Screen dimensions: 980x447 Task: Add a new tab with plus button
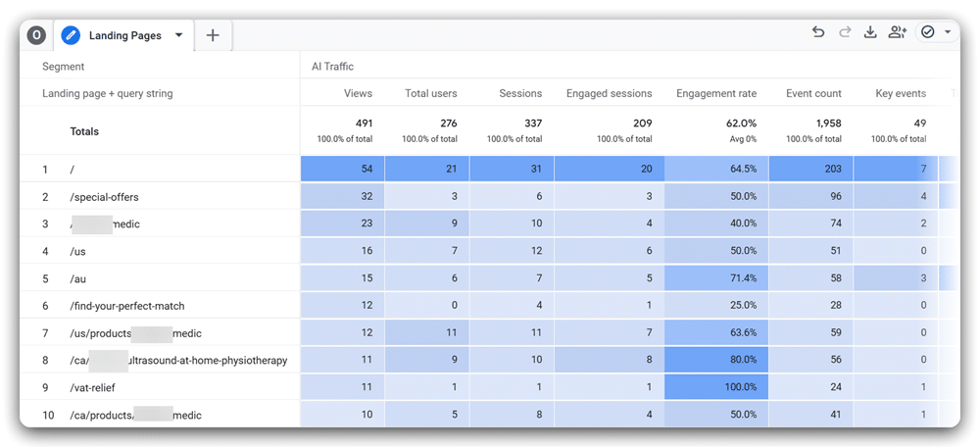coord(213,35)
